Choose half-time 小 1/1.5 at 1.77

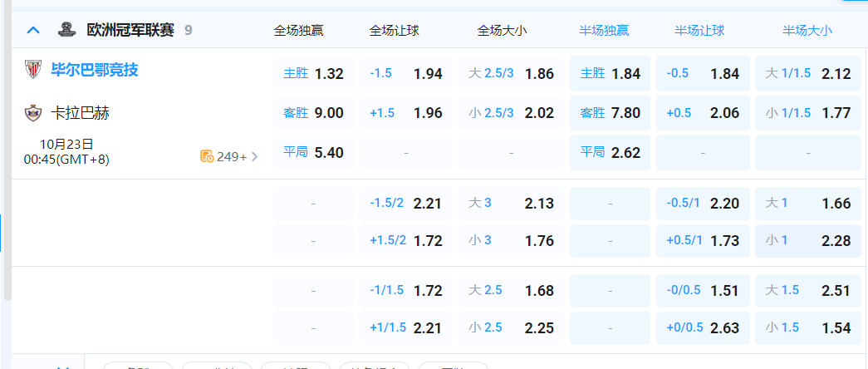click(x=808, y=113)
